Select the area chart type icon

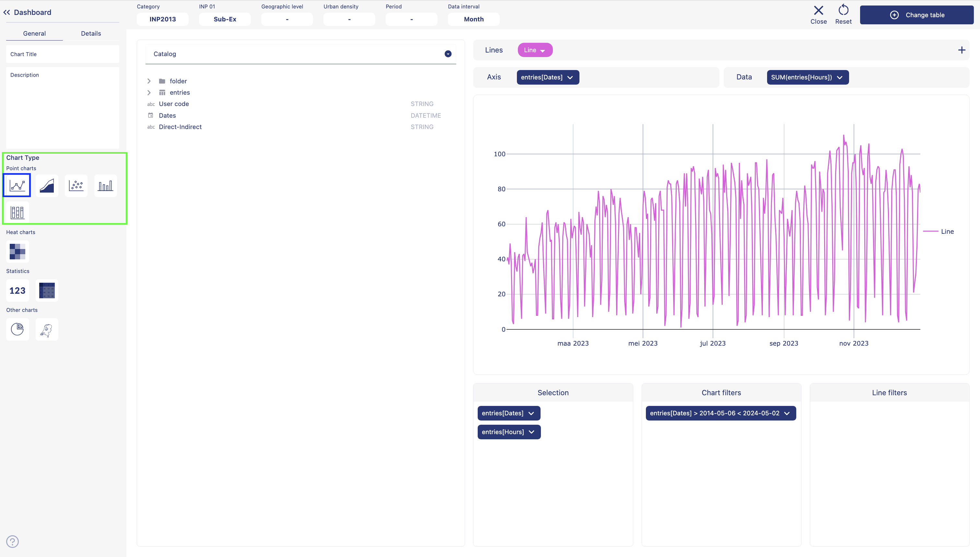(x=47, y=186)
